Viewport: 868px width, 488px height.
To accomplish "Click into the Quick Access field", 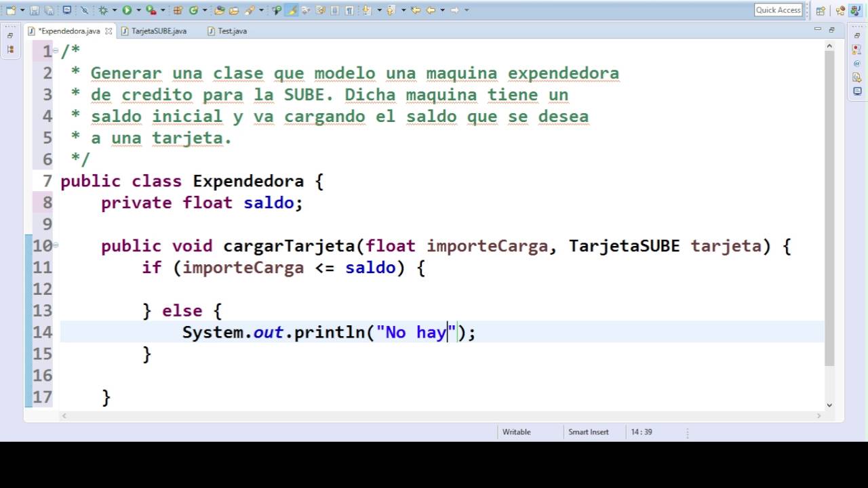I will pos(778,10).
